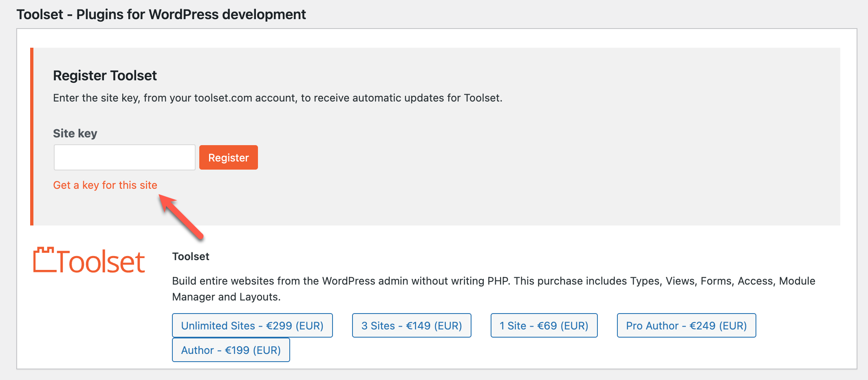Pick the 1 Site - €69 (EUR) plan
Screen dimensions: 868x380
pyautogui.click(x=544, y=325)
